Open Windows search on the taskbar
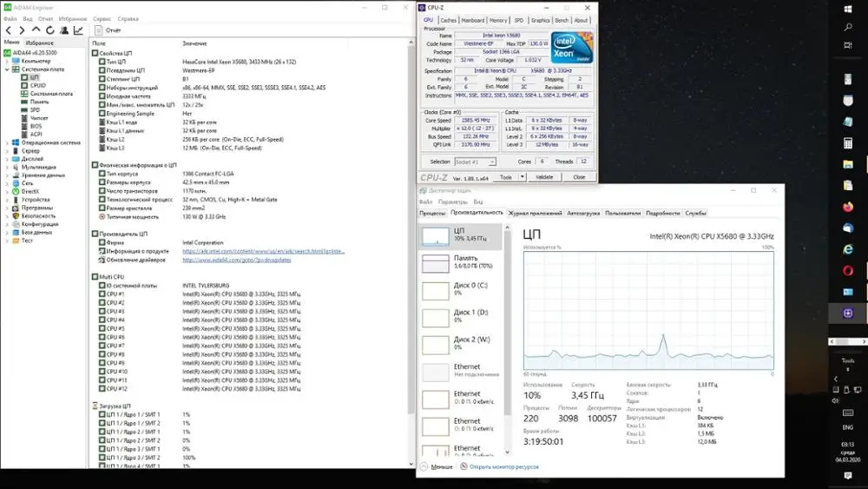Viewport: 868px width, 489px height. point(848,27)
